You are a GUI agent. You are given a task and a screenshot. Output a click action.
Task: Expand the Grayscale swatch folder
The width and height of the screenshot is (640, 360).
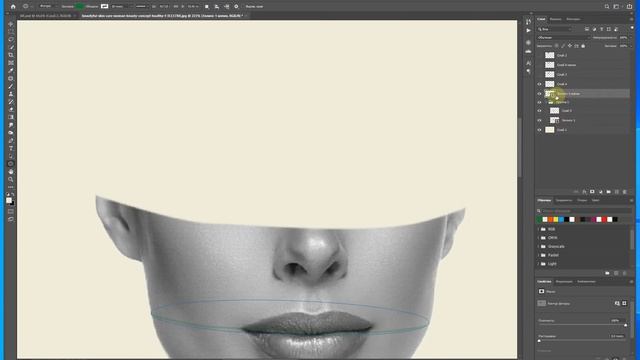pos(539,247)
